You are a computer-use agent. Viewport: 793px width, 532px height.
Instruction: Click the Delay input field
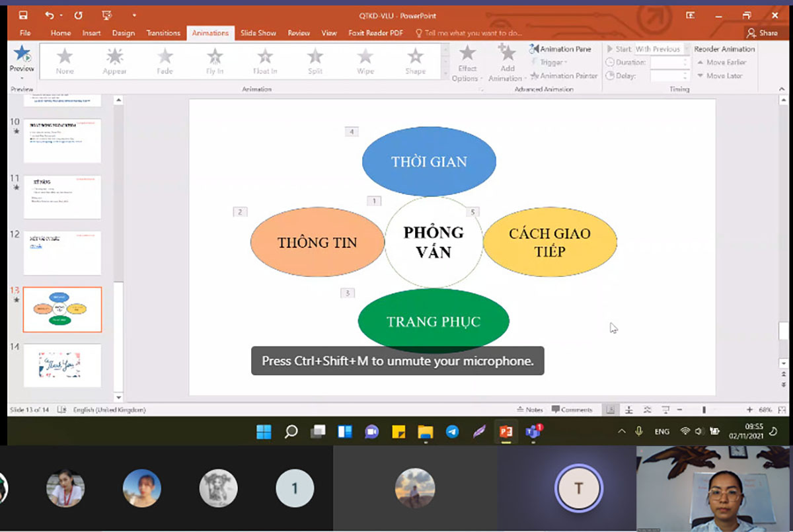coord(670,76)
